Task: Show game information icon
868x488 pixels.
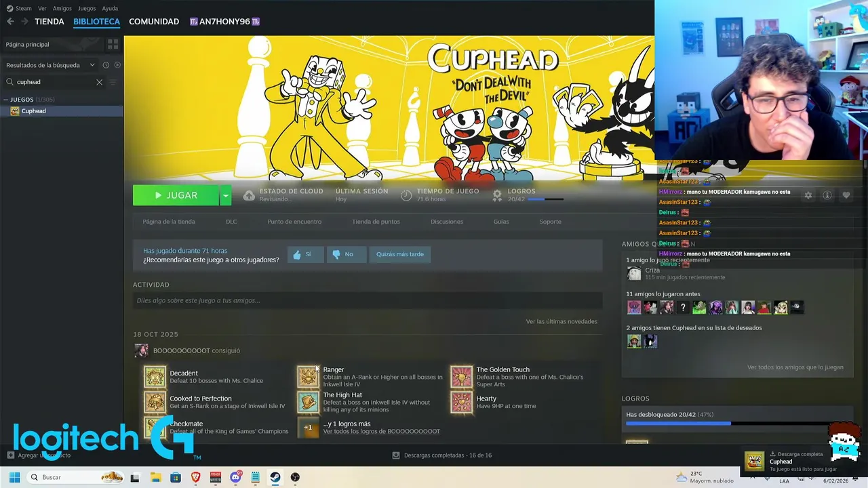Action: pyautogui.click(x=827, y=195)
